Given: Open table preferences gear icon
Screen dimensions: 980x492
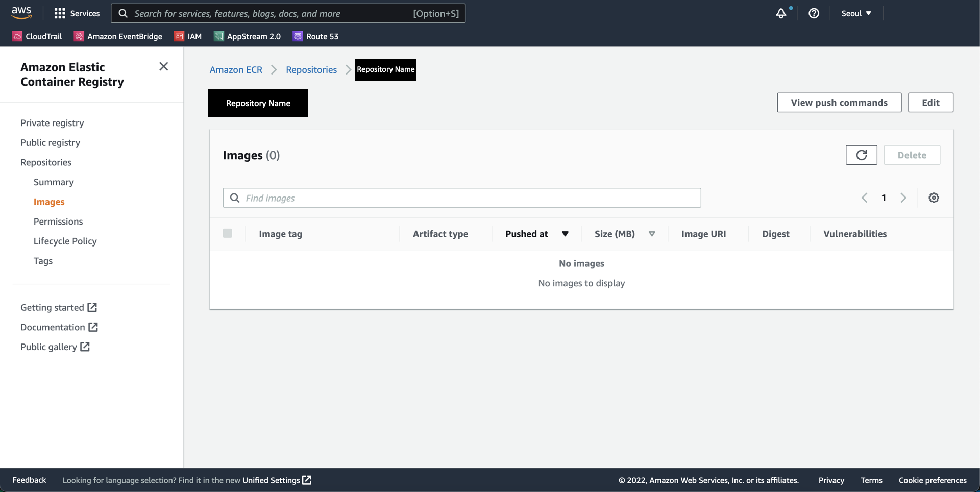Looking at the screenshot, I should coord(934,198).
